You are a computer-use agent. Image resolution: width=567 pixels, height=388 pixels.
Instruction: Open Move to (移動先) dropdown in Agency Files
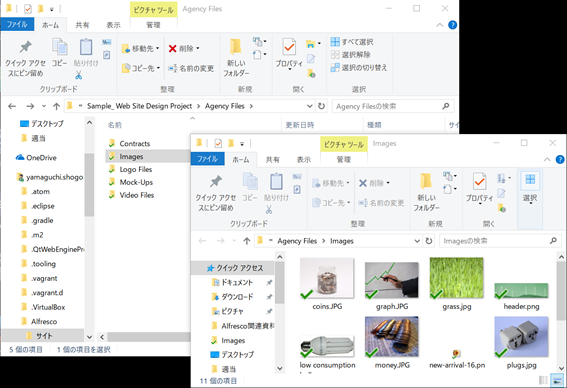(x=141, y=48)
